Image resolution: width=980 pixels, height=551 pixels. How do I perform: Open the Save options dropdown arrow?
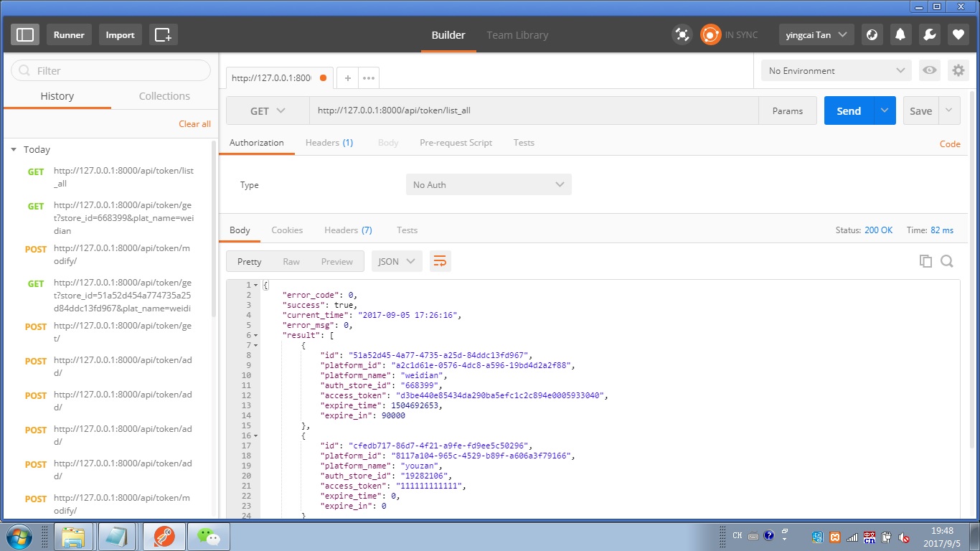tap(949, 110)
